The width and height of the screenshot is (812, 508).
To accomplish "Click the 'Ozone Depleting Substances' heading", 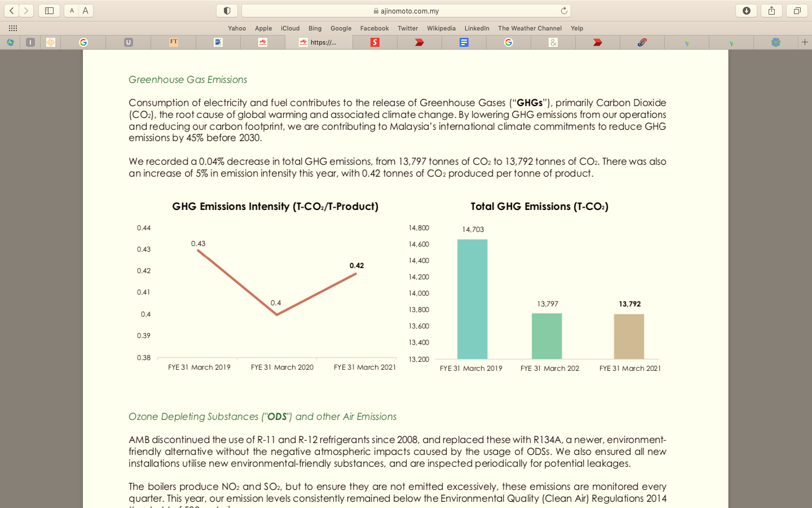I will click(262, 417).
